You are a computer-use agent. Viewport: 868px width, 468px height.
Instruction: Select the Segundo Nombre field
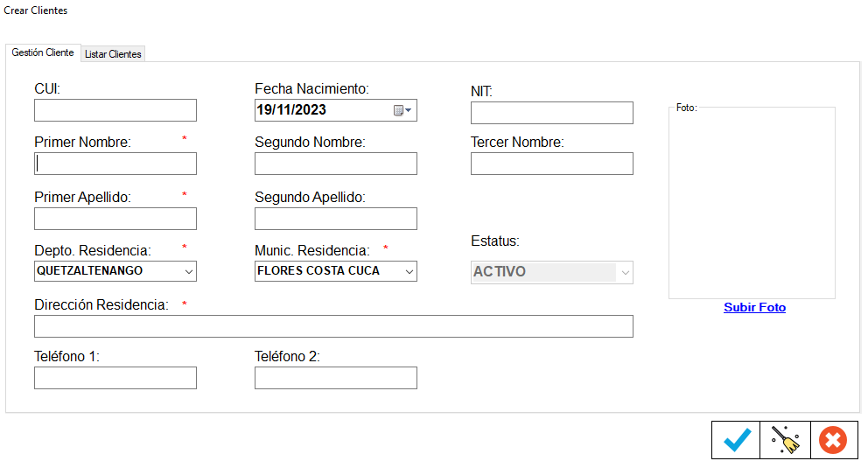(x=335, y=164)
